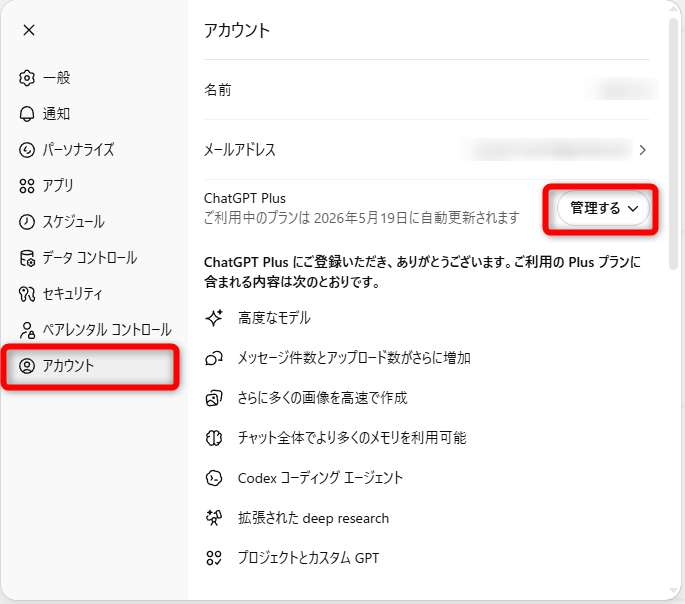685x604 pixels.
Task: Click the メールアドレス label
Action: click(x=240, y=150)
